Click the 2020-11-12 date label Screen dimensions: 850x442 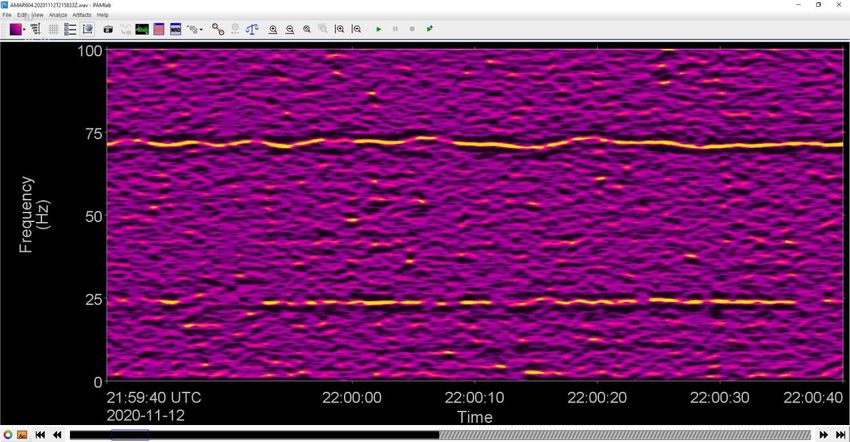click(x=145, y=415)
